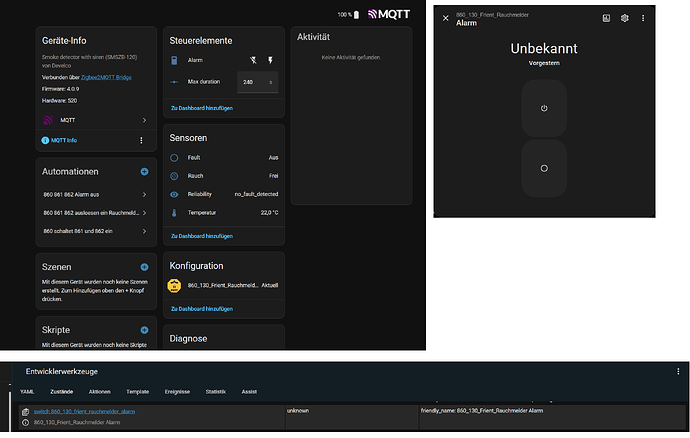Screen dimensions: 690x438
Task: Click the temperature value '22,0 °C'
Action: [269, 213]
